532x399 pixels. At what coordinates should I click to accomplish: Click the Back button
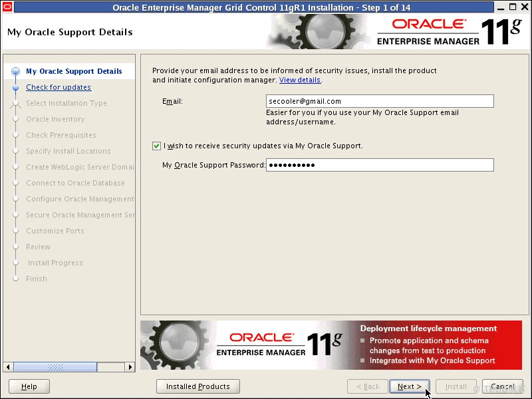[368, 386]
